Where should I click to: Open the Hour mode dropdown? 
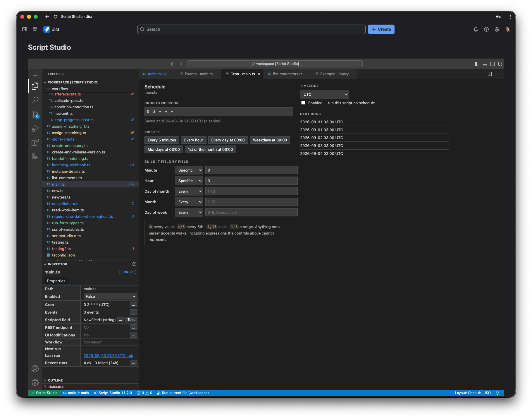189,181
